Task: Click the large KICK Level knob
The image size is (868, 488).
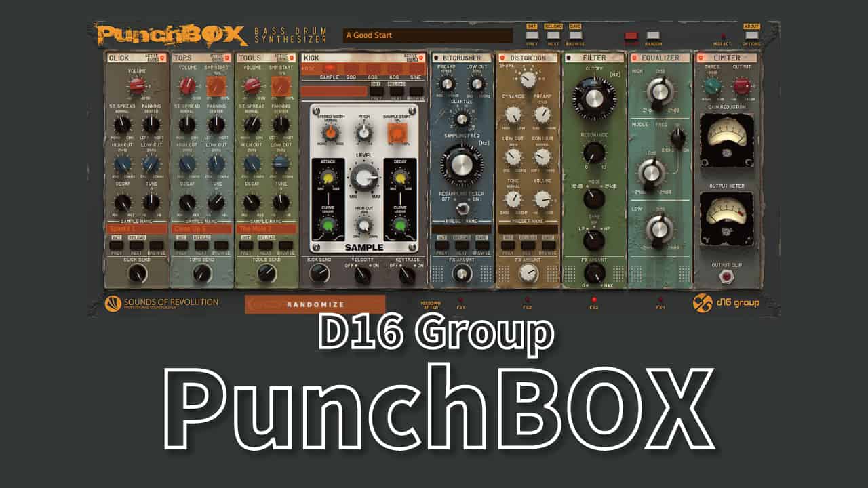Action: point(365,179)
